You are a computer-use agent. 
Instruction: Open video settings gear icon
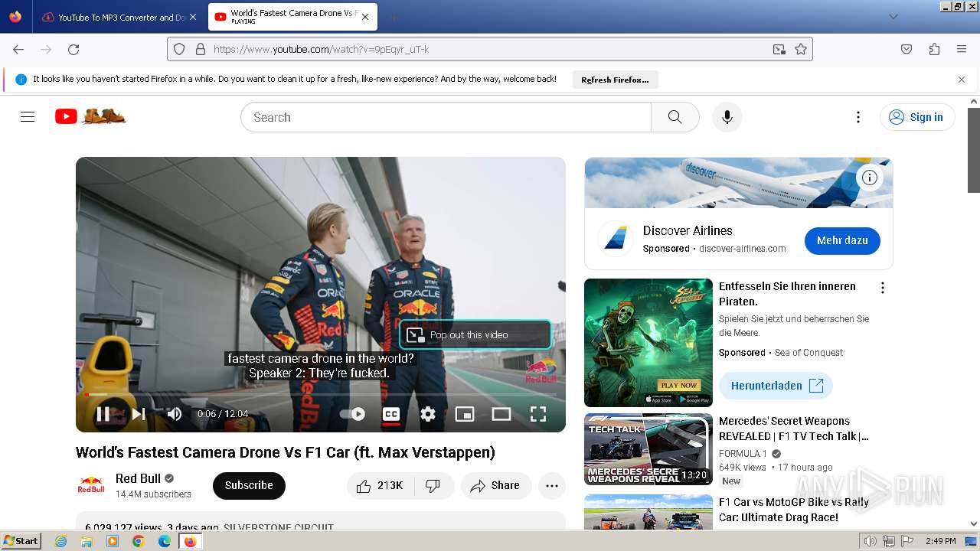click(x=428, y=414)
